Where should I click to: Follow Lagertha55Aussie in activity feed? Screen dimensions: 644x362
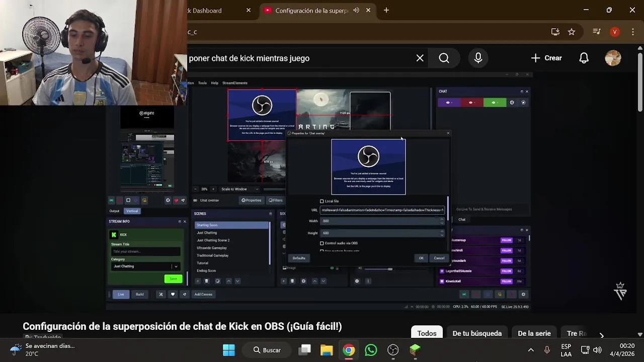click(x=506, y=271)
